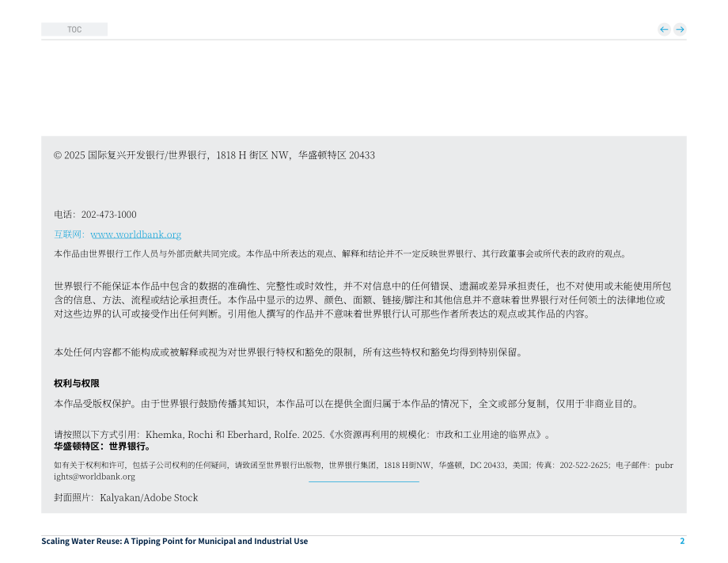
Task: Click the bold text 华盛顿特区：世界银行。
Action: tap(102, 447)
